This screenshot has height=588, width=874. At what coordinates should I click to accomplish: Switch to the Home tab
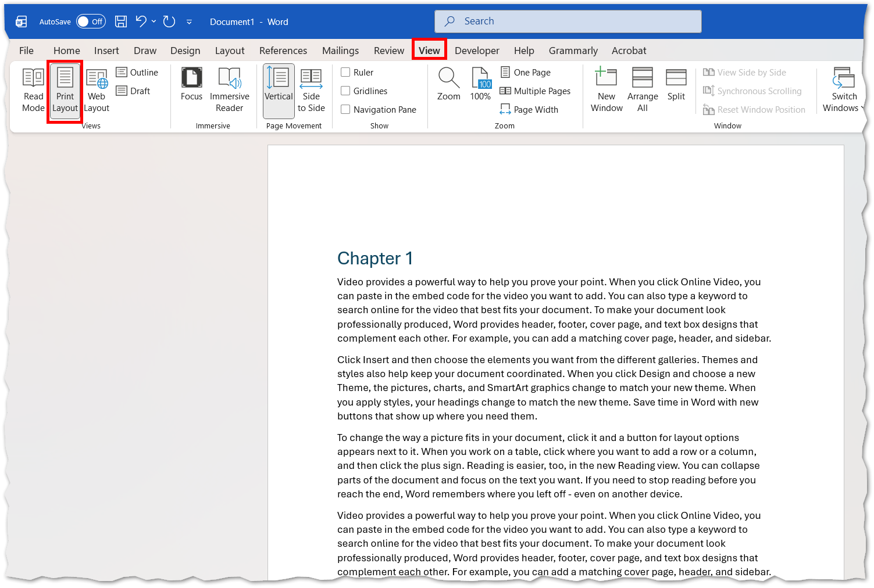click(x=67, y=51)
